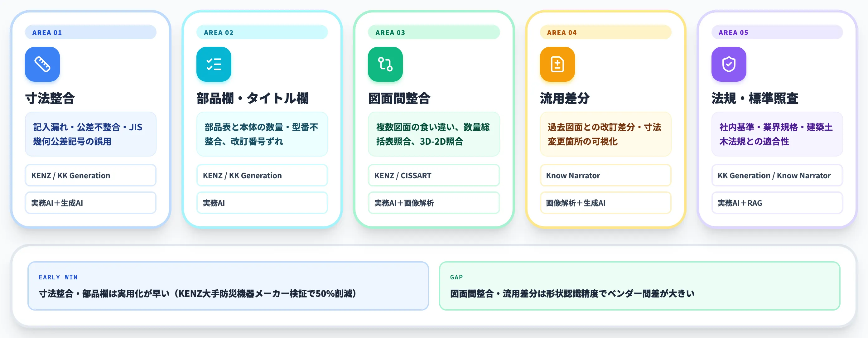
Task: Select the EARLY WIN summary panel
Action: [x=228, y=286]
